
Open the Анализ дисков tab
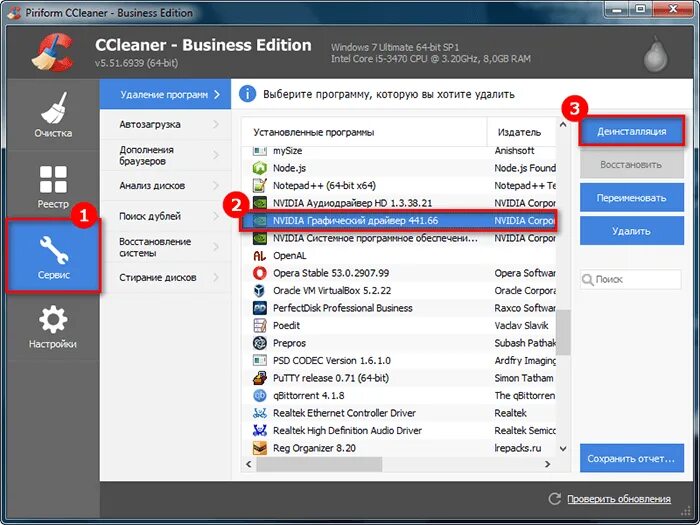[x=165, y=186]
